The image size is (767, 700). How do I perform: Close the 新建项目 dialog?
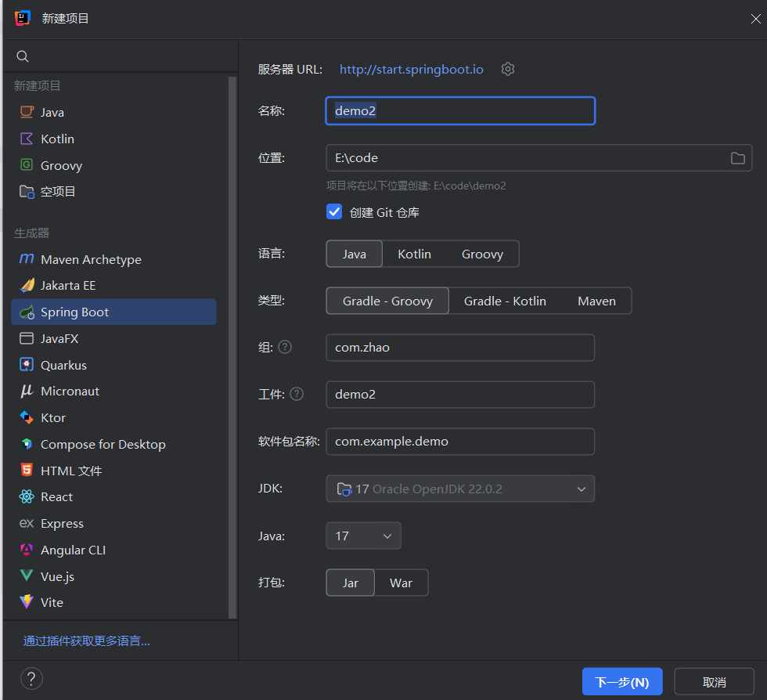click(755, 19)
